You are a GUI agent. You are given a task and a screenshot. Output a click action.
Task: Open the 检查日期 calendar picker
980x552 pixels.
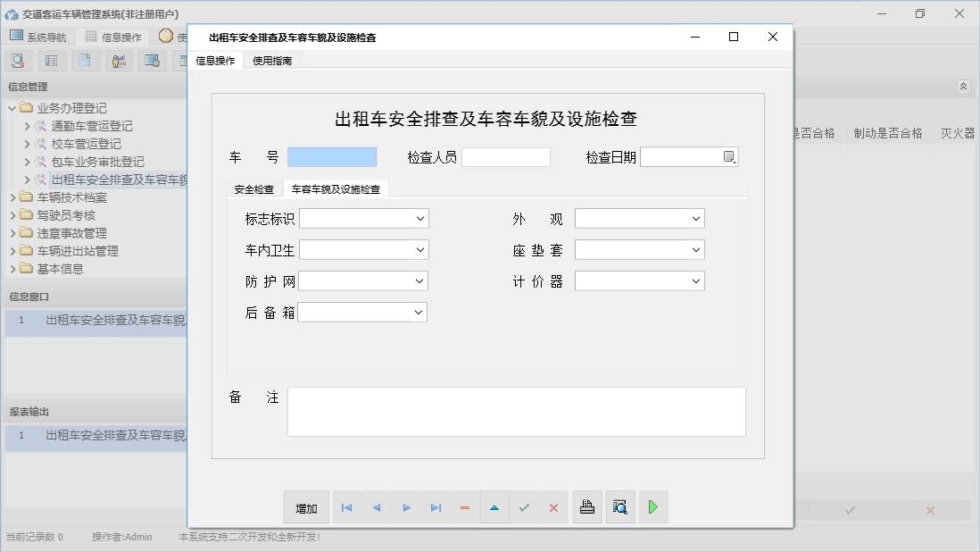(729, 157)
